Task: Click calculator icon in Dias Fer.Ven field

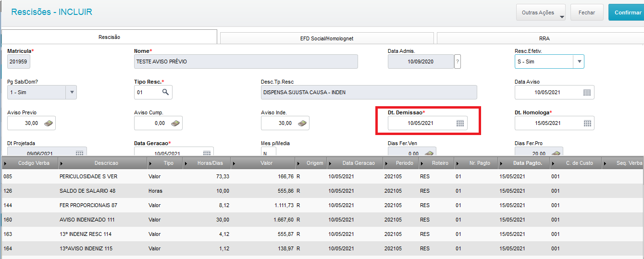Action: click(429, 153)
